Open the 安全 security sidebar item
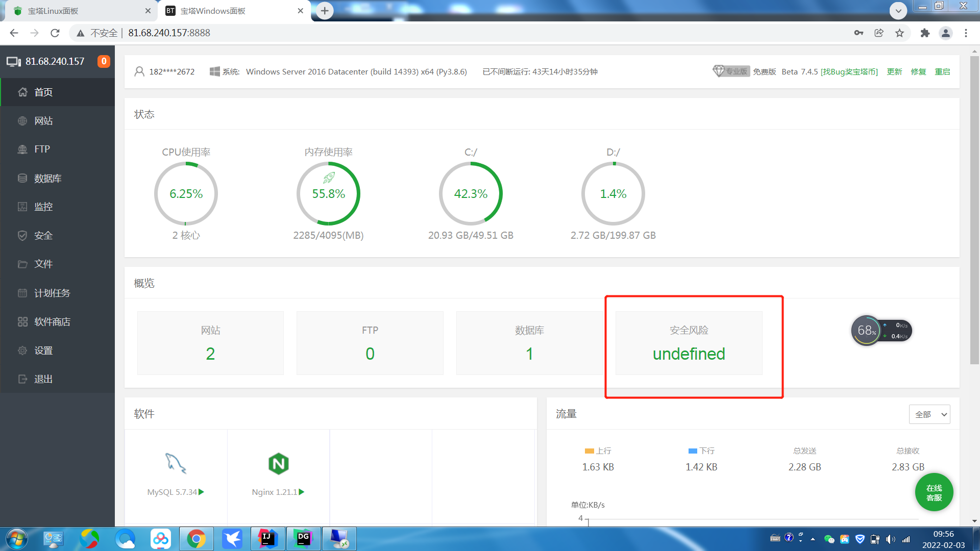Image resolution: width=980 pixels, height=551 pixels. pyautogui.click(x=57, y=235)
